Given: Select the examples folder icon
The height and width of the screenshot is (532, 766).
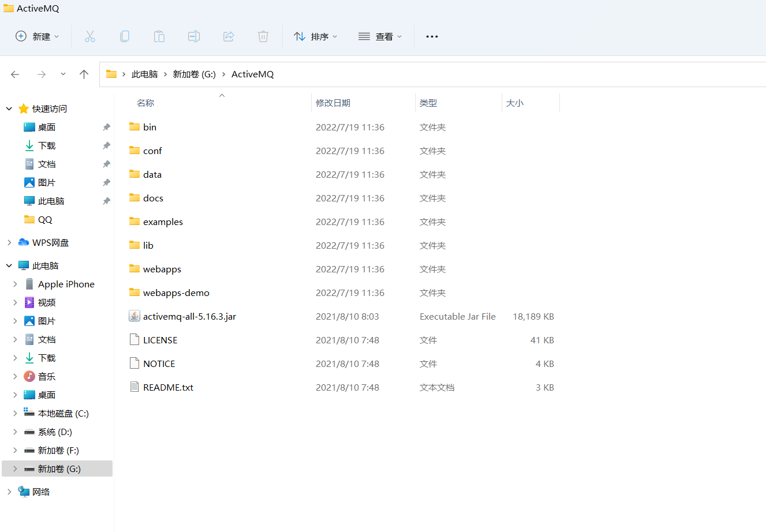Looking at the screenshot, I should [x=134, y=221].
